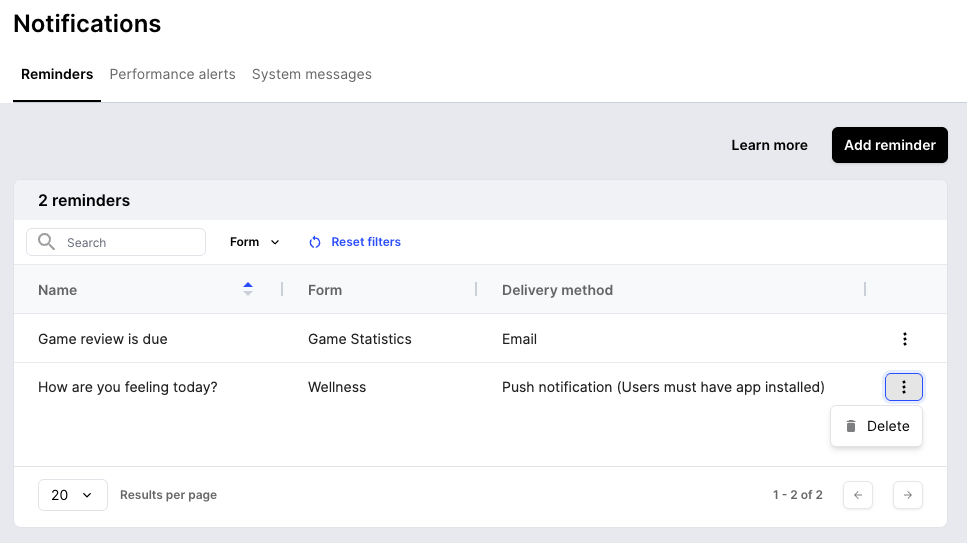Open the Reminders tab
This screenshot has height=543, width=967.
pos(57,74)
